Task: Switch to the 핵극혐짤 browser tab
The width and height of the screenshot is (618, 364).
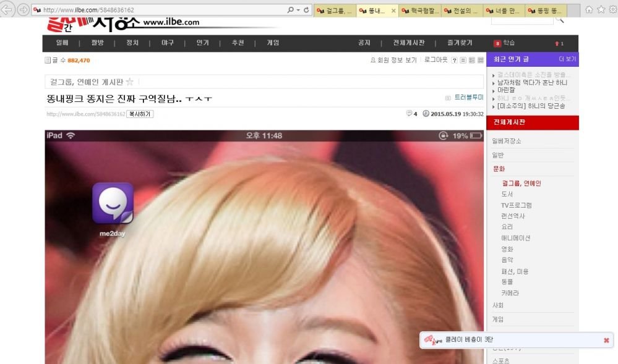Action: (x=420, y=11)
